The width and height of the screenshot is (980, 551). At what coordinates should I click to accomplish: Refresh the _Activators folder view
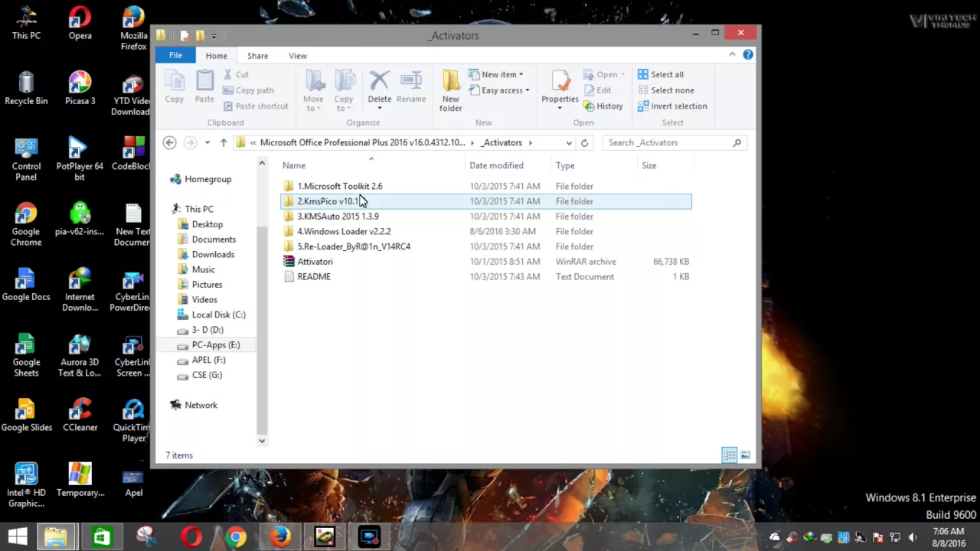point(584,142)
